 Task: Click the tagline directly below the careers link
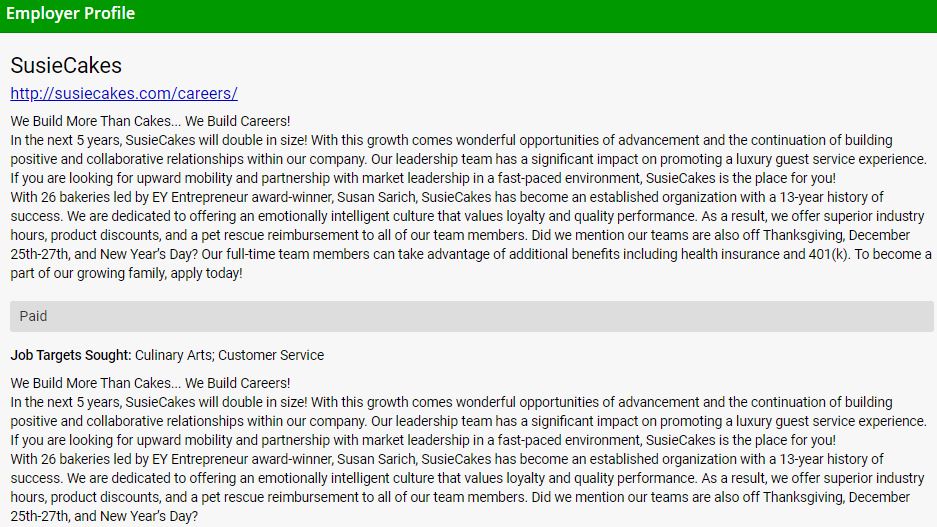(150, 121)
